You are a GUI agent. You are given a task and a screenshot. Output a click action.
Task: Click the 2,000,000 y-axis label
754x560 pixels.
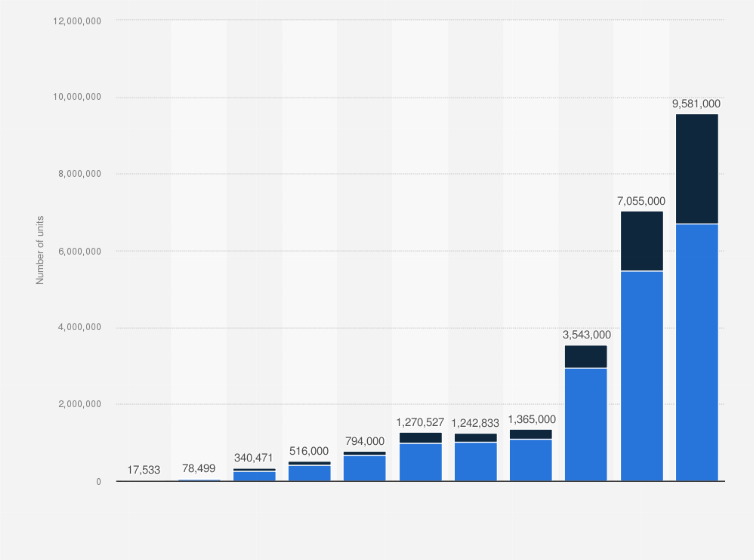click(x=80, y=404)
